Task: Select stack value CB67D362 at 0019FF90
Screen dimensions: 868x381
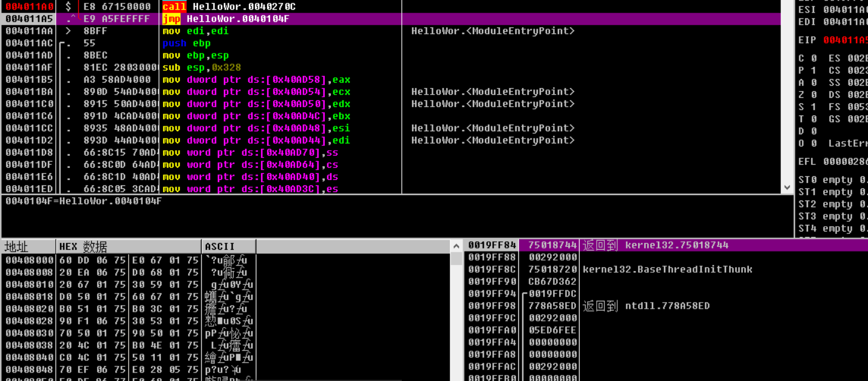Action: (x=552, y=281)
